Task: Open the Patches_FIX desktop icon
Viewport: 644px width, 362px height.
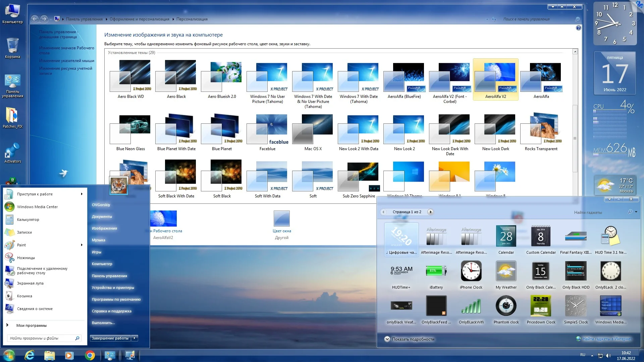Action: pos(12,116)
